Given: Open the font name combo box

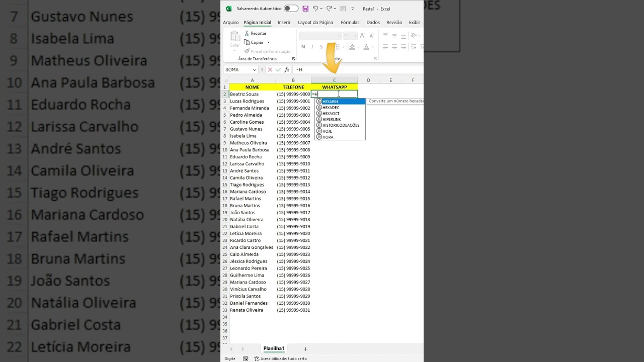Looking at the screenshot, I should [x=320, y=36].
